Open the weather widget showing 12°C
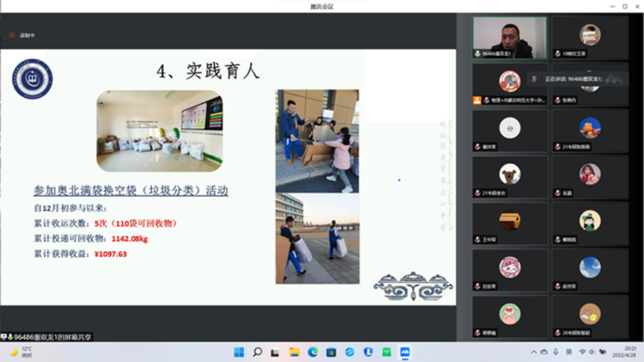 (21, 352)
